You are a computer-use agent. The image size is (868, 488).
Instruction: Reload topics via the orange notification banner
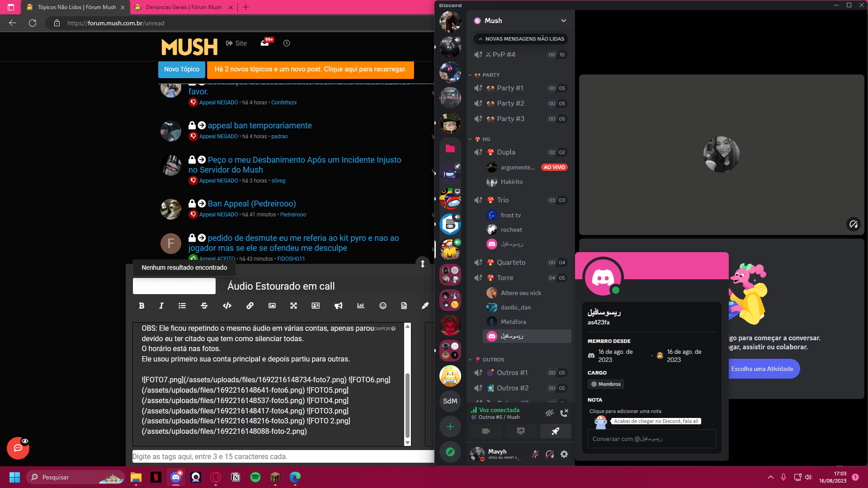(310, 70)
